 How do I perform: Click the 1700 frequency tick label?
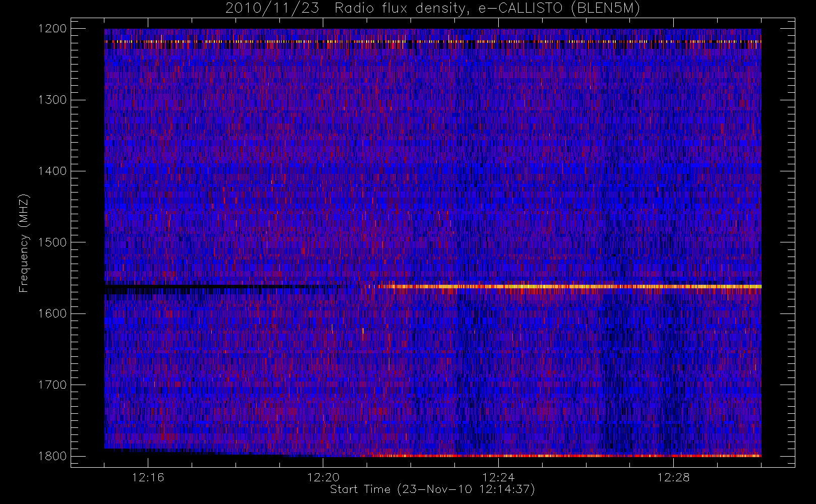pyautogui.click(x=52, y=385)
